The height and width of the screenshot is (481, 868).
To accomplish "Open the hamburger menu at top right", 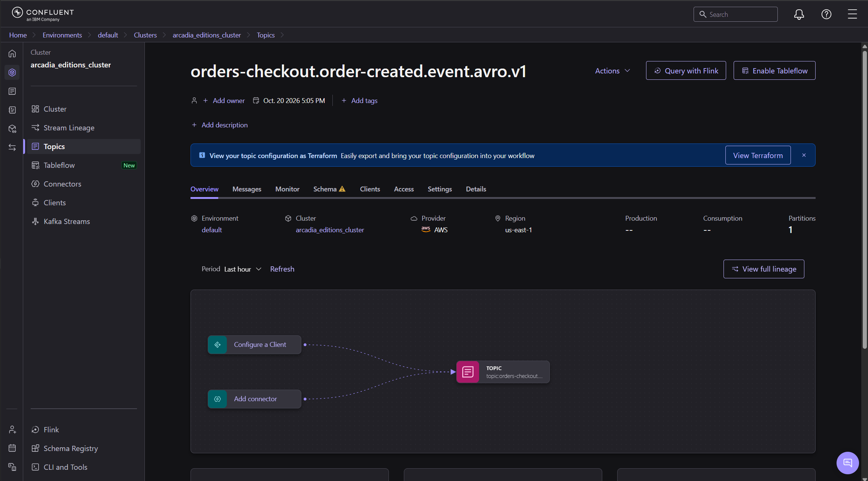I will click(852, 14).
